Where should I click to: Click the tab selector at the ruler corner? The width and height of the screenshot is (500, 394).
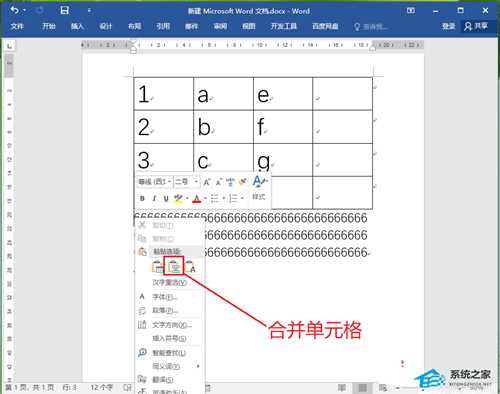9,46
